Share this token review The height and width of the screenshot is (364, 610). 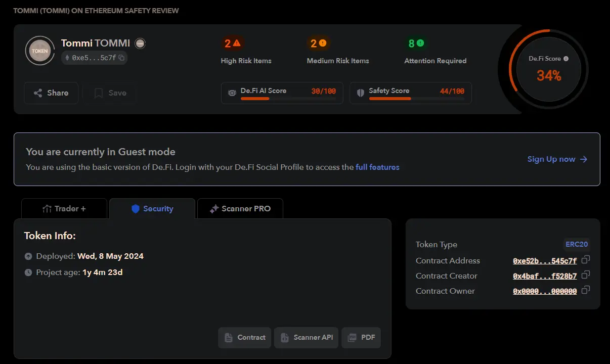point(51,93)
